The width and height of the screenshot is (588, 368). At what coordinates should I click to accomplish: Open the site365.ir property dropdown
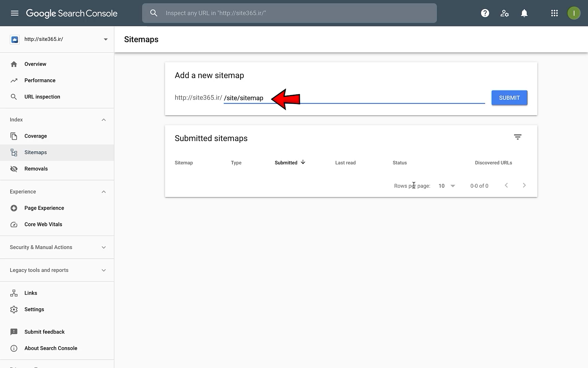click(x=105, y=39)
